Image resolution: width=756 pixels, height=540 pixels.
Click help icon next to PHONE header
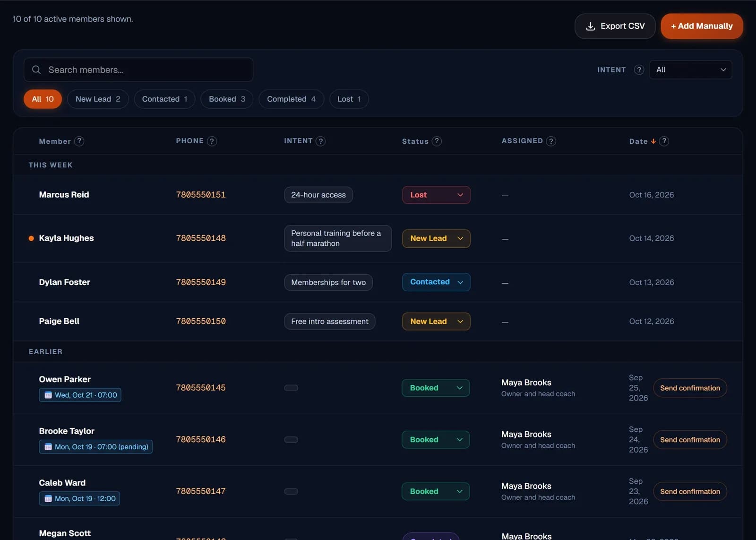click(x=212, y=141)
